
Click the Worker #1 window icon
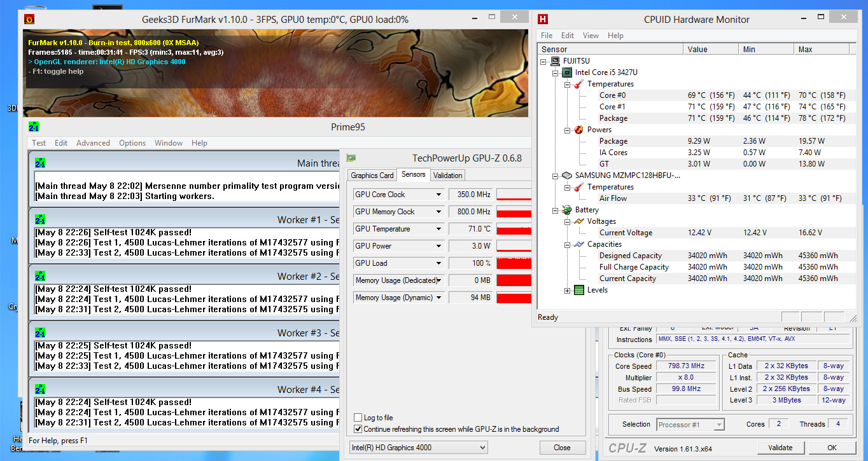pos(40,220)
